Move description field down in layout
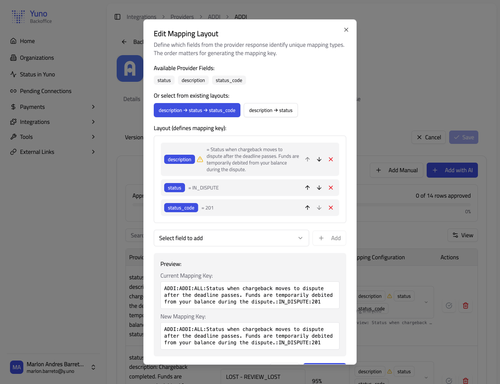The image size is (500, 384). click(319, 159)
